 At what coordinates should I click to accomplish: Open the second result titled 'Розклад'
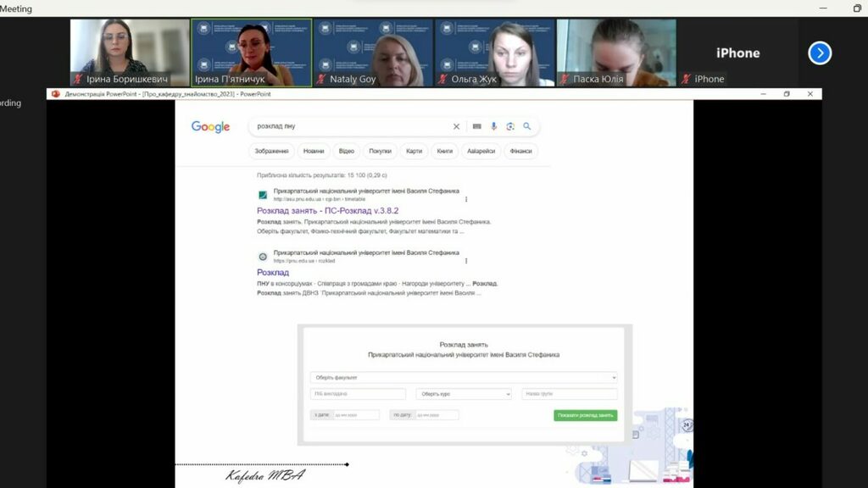click(x=273, y=273)
